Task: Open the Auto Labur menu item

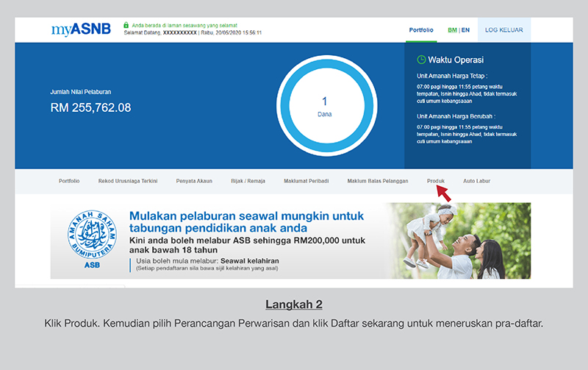Action: (x=476, y=181)
